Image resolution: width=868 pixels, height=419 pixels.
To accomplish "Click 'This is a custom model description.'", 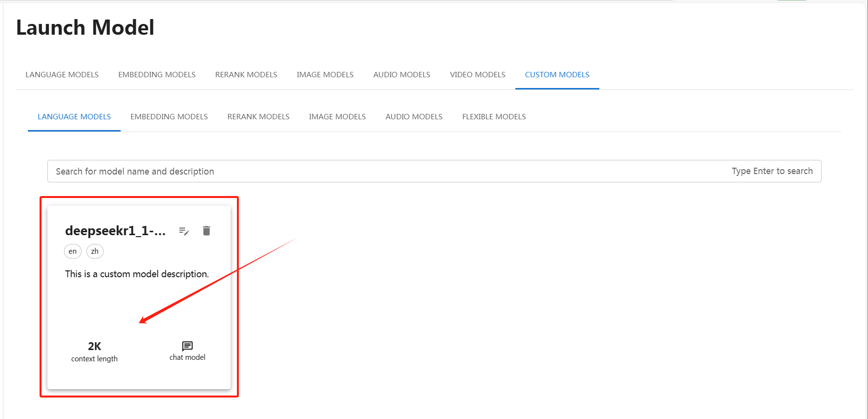I will point(137,274).
